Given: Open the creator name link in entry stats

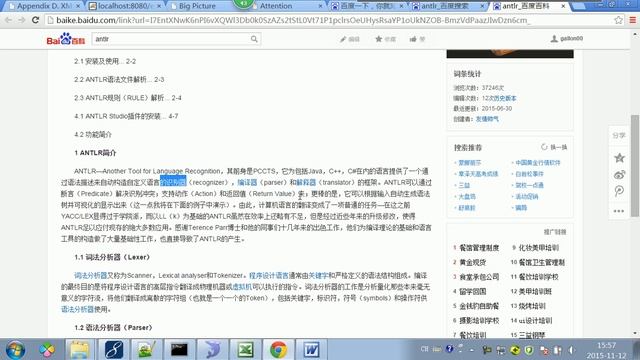Looking at the screenshot, I should [487, 119].
